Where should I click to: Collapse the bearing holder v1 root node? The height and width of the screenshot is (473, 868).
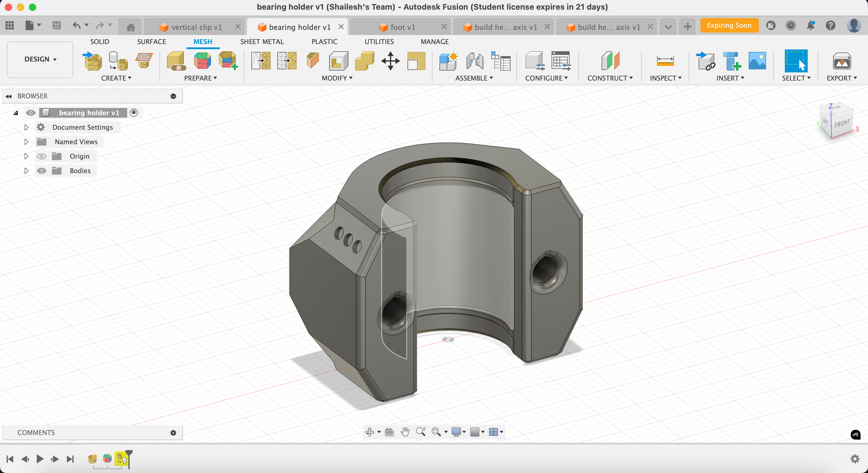pos(15,113)
